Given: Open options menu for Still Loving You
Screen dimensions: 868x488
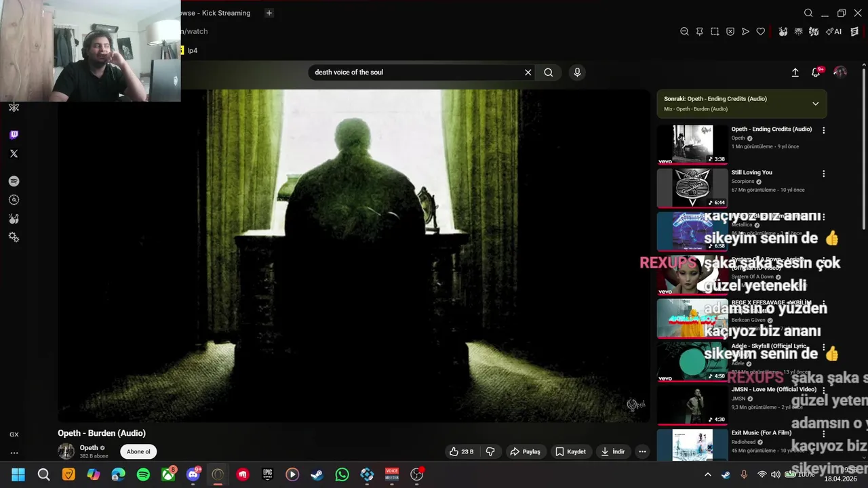Looking at the screenshot, I should pos(824,174).
